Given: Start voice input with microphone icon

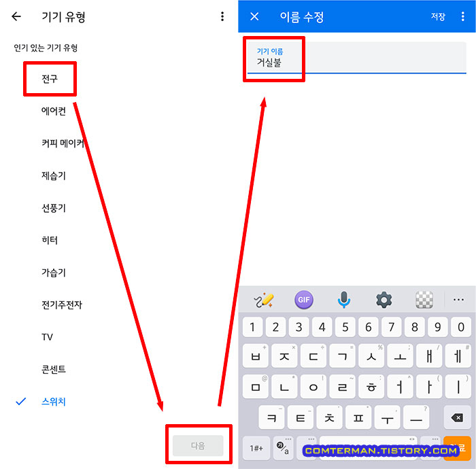Looking at the screenshot, I should point(344,300).
